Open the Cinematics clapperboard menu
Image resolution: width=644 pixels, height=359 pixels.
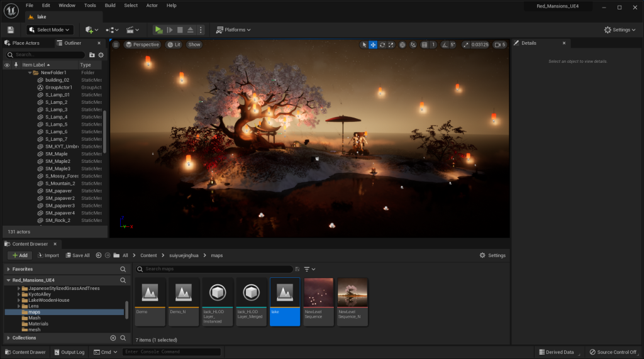pos(132,30)
